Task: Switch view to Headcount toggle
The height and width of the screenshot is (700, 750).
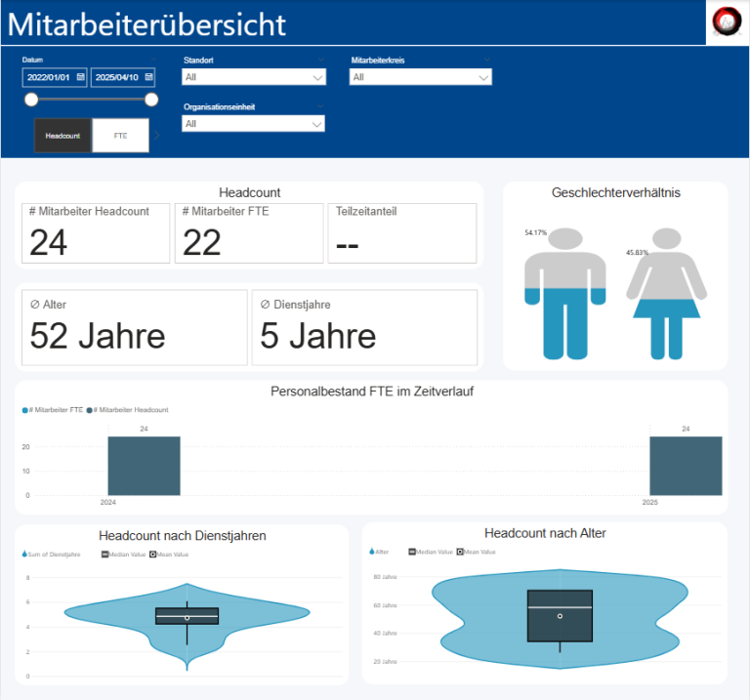Action: coord(62,136)
